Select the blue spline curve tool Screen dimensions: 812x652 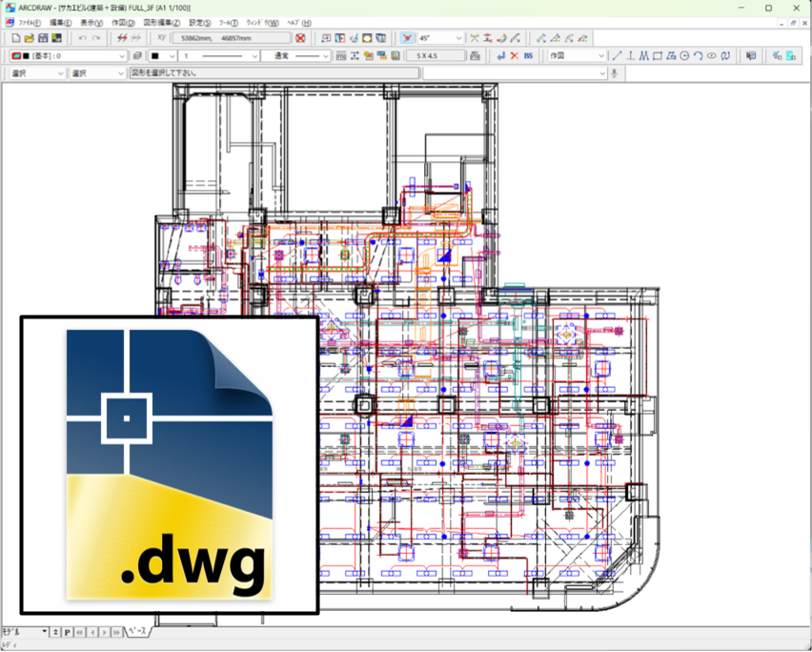click(725, 56)
